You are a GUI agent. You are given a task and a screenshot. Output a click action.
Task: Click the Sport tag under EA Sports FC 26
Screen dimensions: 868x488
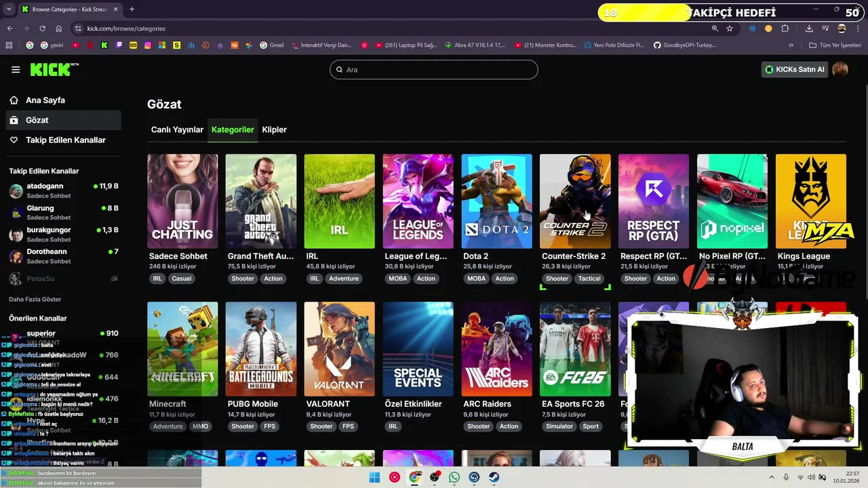(591, 426)
